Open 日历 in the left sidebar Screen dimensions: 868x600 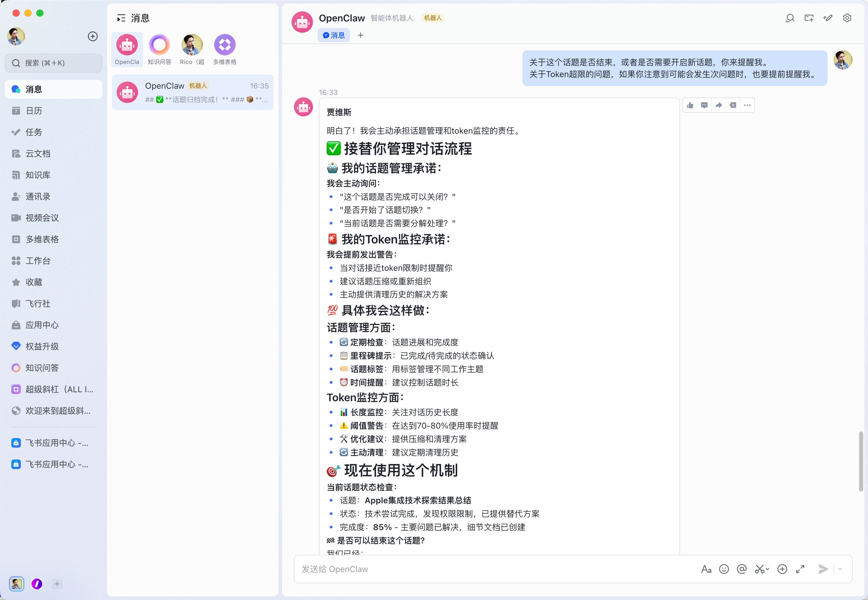tap(34, 111)
